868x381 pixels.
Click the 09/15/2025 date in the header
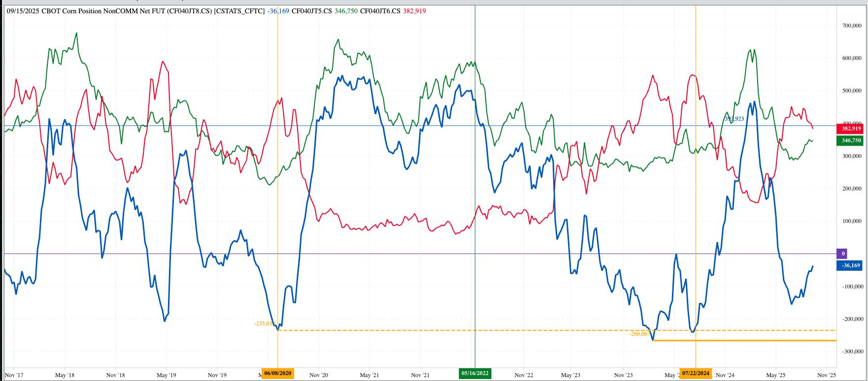click(x=23, y=11)
